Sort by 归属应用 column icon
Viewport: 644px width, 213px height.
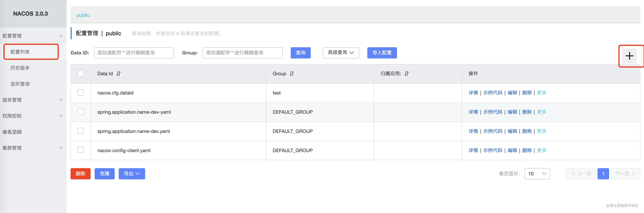click(407, 73)
